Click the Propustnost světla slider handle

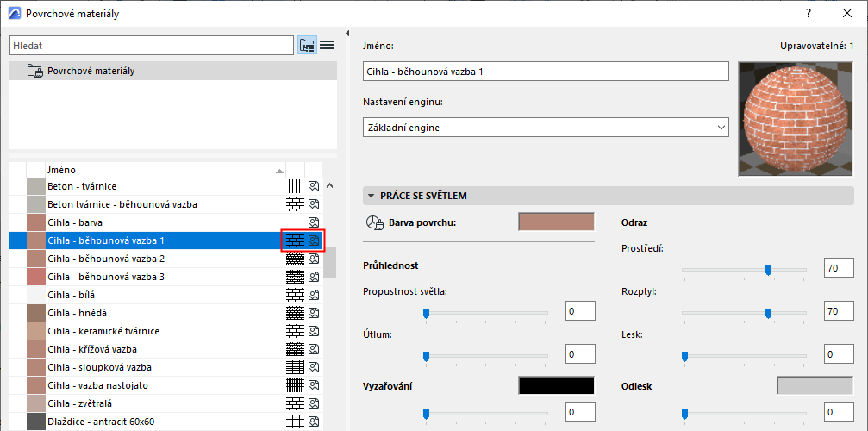427,314
